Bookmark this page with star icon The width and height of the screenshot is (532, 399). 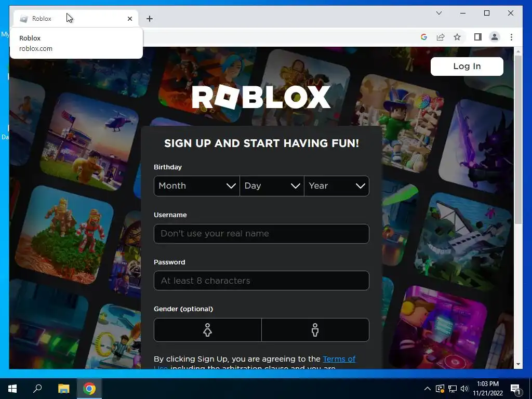pyautogui.click(x=457, y=37)
